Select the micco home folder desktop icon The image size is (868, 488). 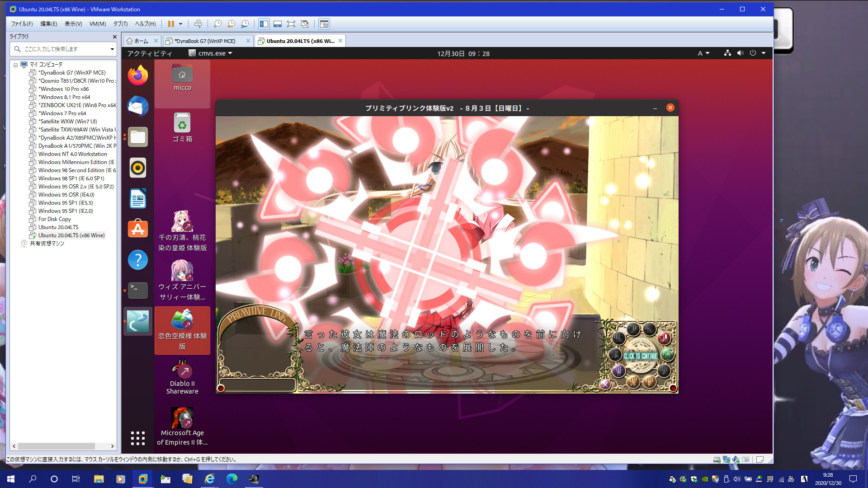coord(182,78)
